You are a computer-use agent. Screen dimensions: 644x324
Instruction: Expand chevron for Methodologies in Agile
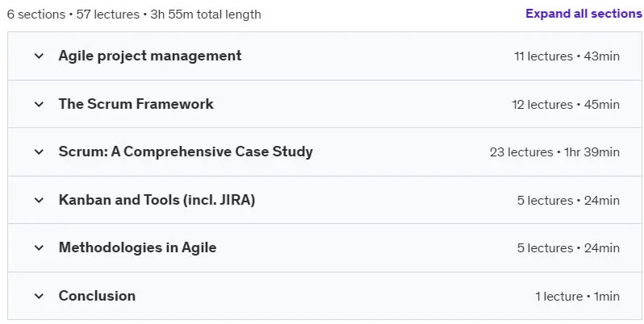coord(39,248)
